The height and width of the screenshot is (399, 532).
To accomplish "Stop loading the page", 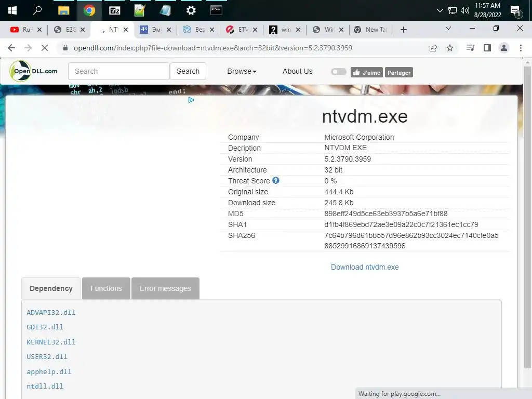I will (45, 48).
